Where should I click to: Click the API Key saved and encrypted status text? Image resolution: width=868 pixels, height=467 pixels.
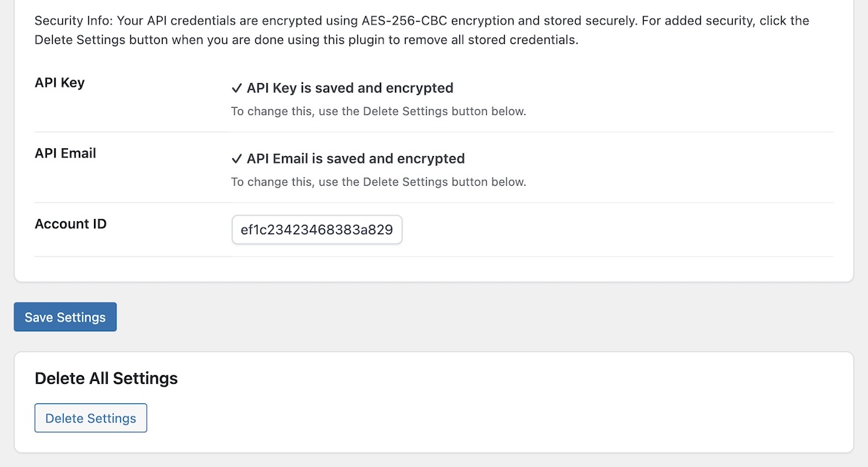[x=349, y=87]
